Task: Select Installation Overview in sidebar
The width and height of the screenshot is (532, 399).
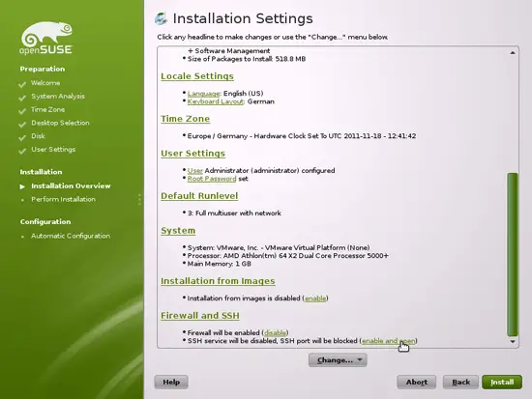Action: [71, 185]
